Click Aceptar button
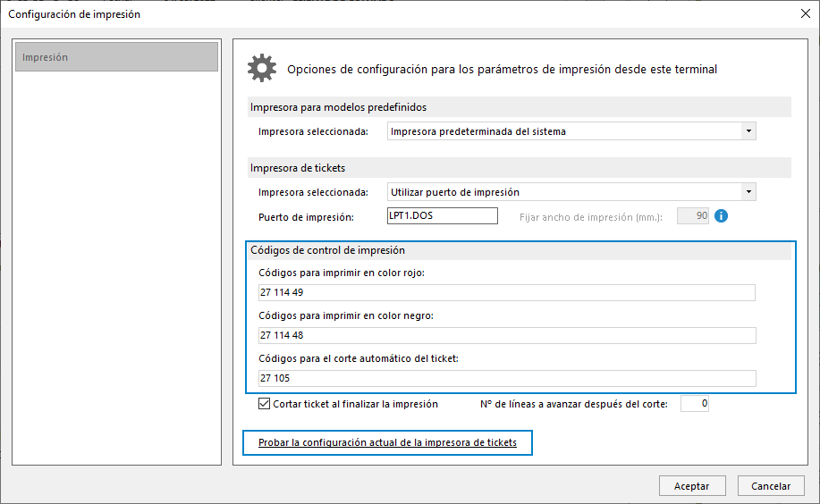The width and height of the screenshot is (820, 504). click(x=692, y=486)
